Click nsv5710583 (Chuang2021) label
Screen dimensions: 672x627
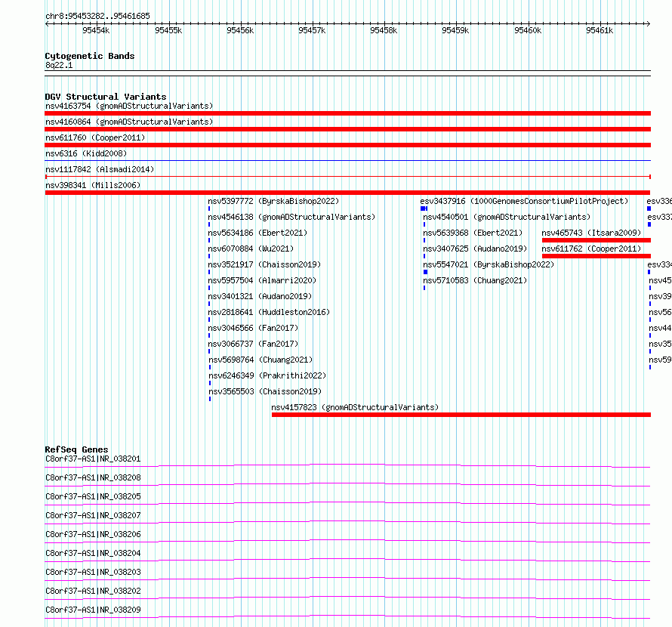(475, 280)
